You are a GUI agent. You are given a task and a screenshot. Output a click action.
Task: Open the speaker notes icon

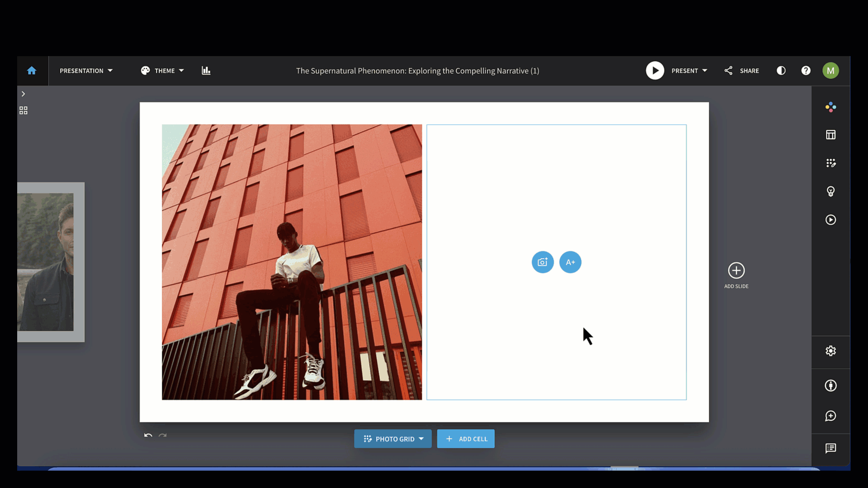pyautogui.click(x=830, y=448)
